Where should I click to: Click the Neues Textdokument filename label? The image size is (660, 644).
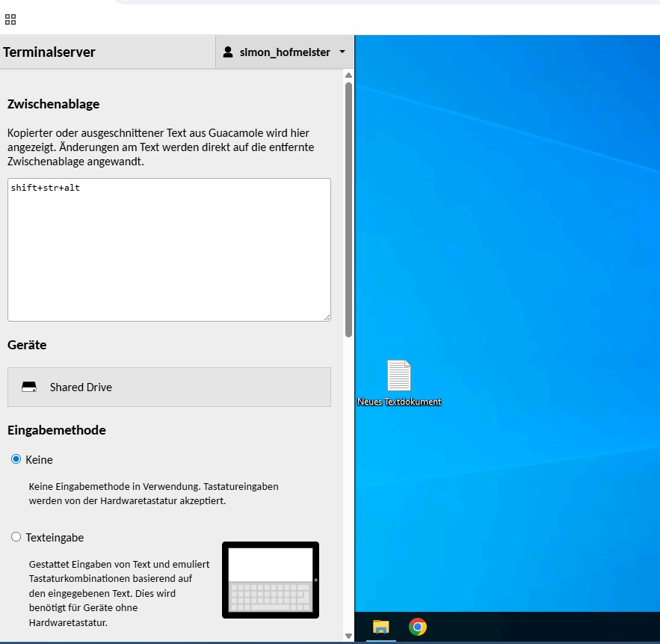(399, 401)
